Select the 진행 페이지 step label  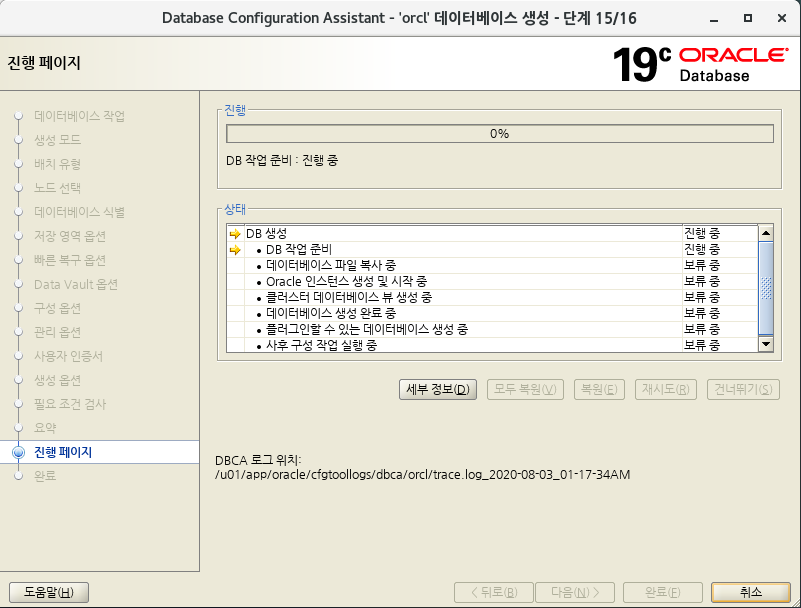point(63,452)
